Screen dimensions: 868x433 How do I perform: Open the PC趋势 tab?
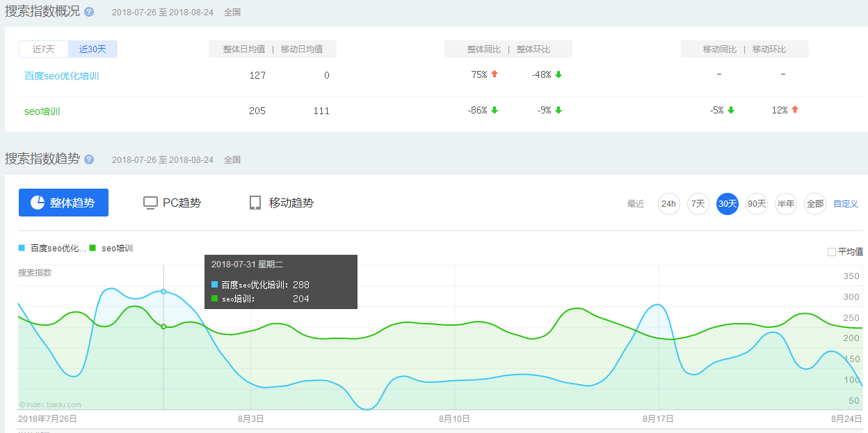tap(172, 203)
